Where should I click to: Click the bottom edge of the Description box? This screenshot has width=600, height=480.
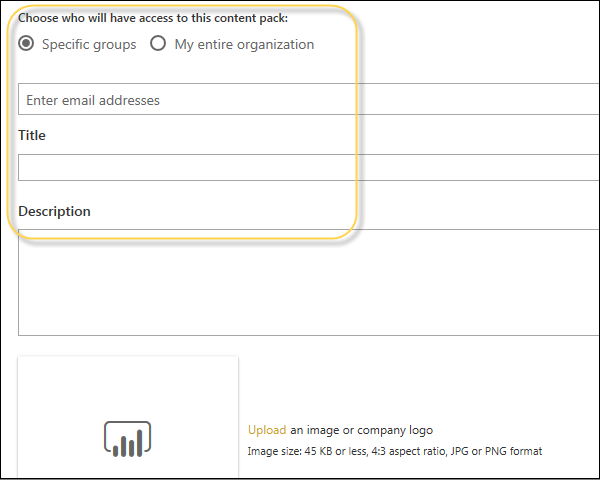[300, 335]
